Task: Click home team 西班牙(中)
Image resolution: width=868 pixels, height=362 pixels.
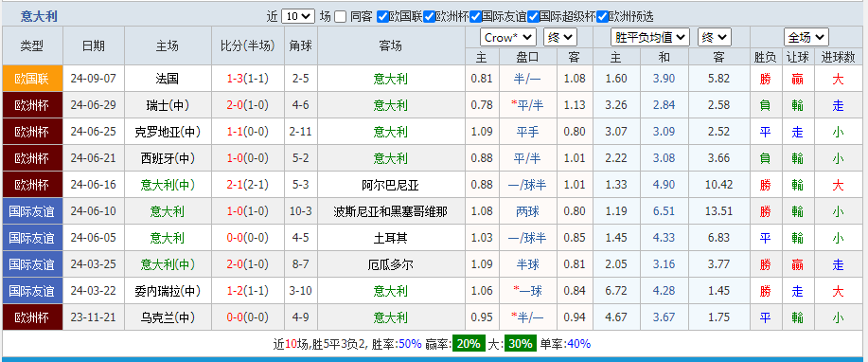Action: coord(168,158)
